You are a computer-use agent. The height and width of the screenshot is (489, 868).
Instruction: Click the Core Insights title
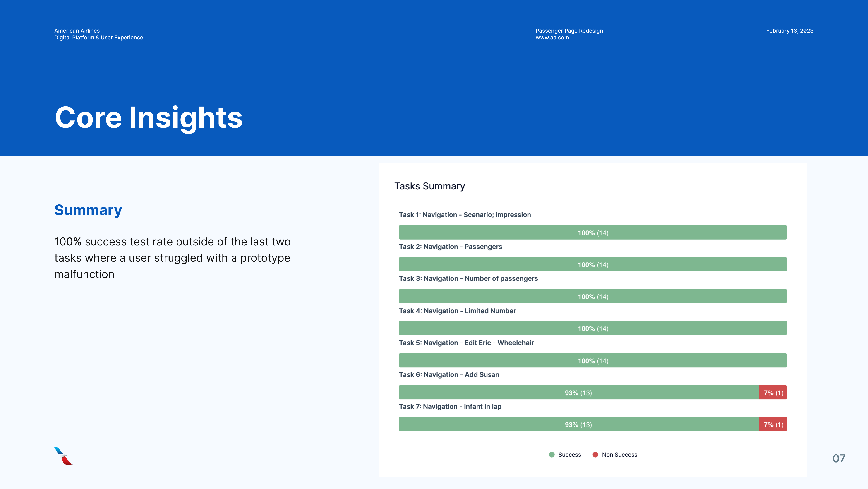[149, 118]
